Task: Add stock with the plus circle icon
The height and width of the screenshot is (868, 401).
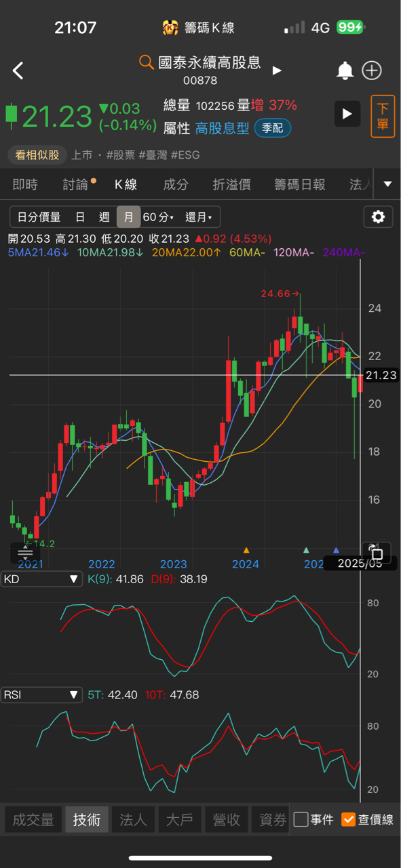Action: click(x=373, y=71)
